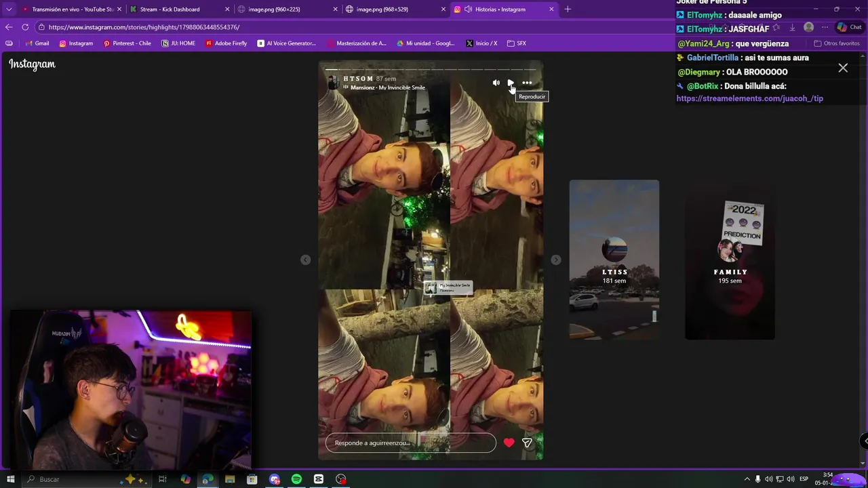Open OBS Studio from the taskbar
The image size is (868, 488).
[340, 479]
